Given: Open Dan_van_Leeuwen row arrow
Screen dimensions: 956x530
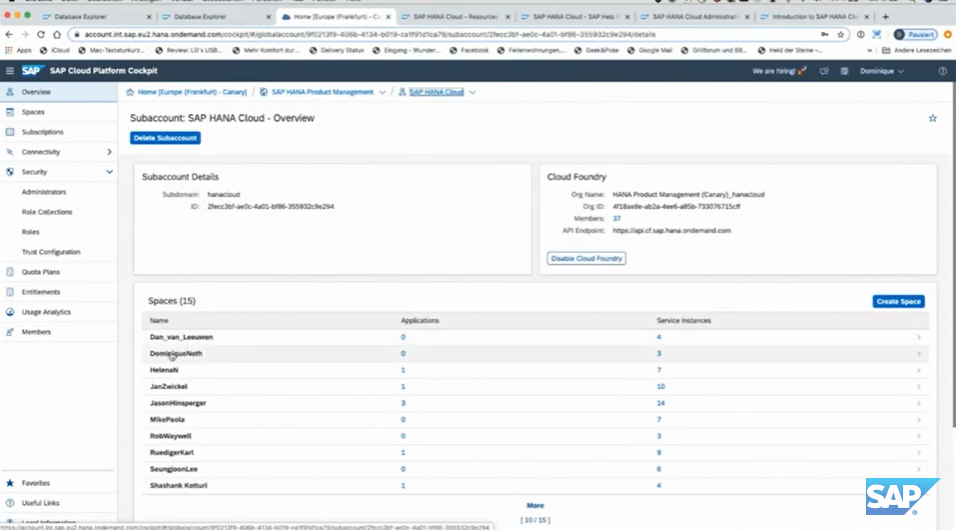Looking at the screenshot, I should [919, 337].
